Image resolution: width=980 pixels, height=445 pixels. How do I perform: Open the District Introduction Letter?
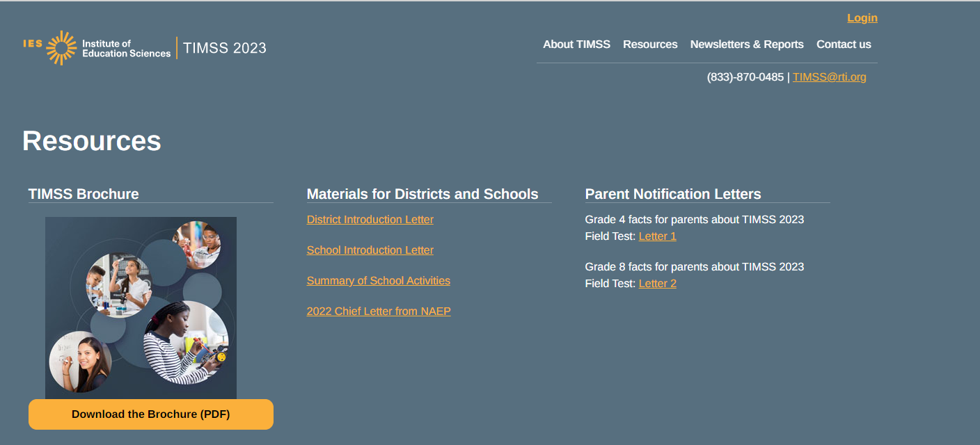pyautogui.click(x=370, y=220)
